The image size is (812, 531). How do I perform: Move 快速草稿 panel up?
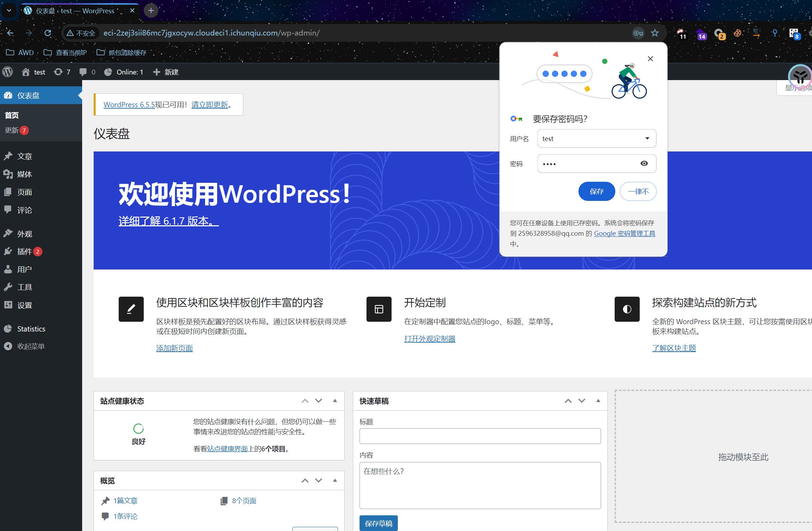pyautogui.click(x=568, y=401)
